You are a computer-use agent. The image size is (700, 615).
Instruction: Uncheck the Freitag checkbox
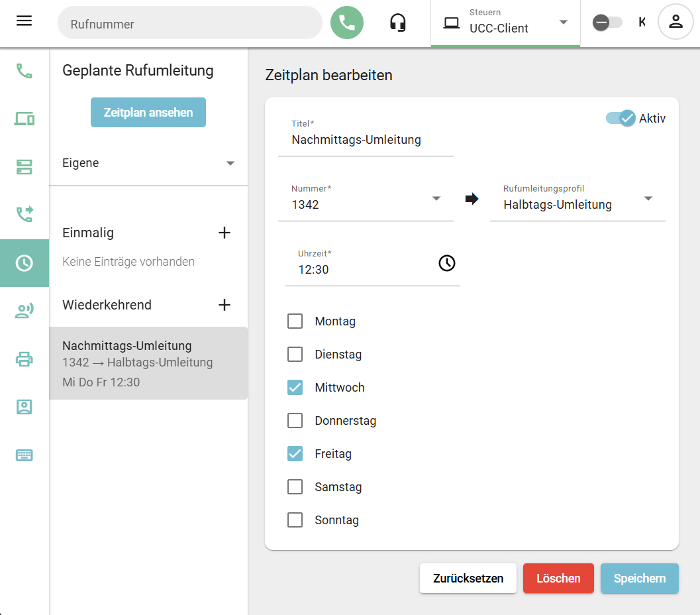(x=295, y=454)
